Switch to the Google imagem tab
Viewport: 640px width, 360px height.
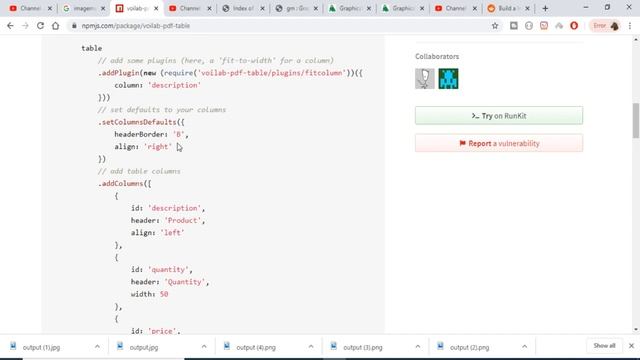coord(84,8)
